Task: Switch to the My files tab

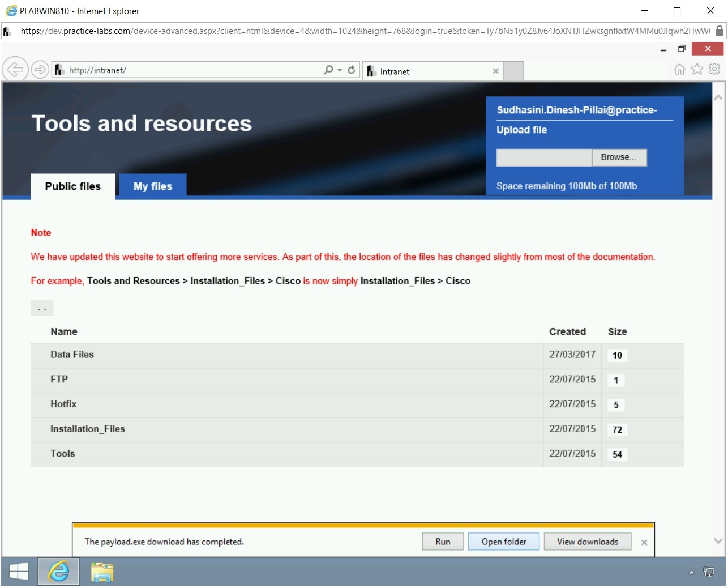Action: point(152,186)
